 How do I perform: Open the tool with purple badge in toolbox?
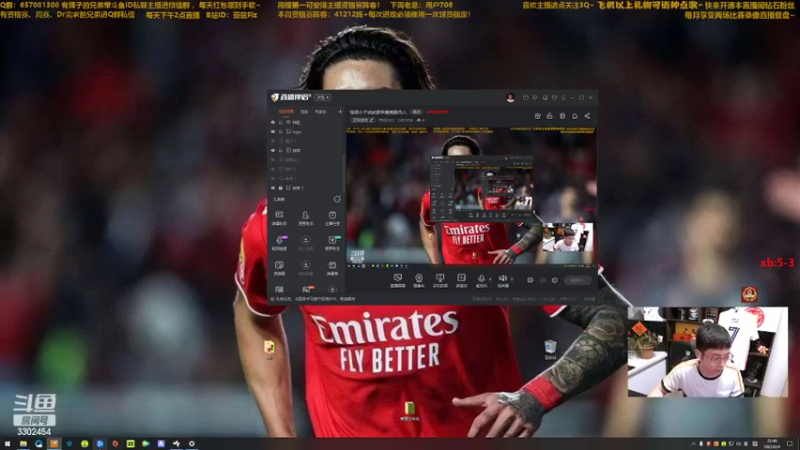(x=279, y=243)
